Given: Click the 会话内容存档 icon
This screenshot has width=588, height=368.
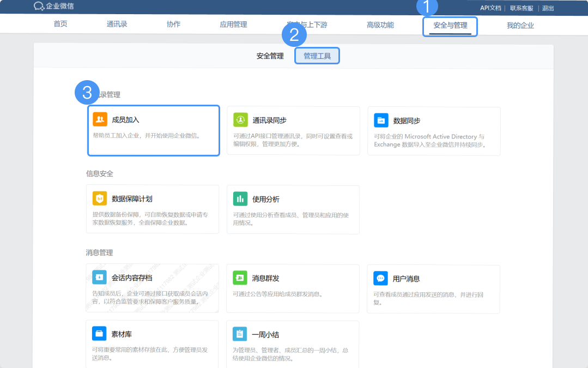Looking at the screenshot, I should click(x=100, y=277).
